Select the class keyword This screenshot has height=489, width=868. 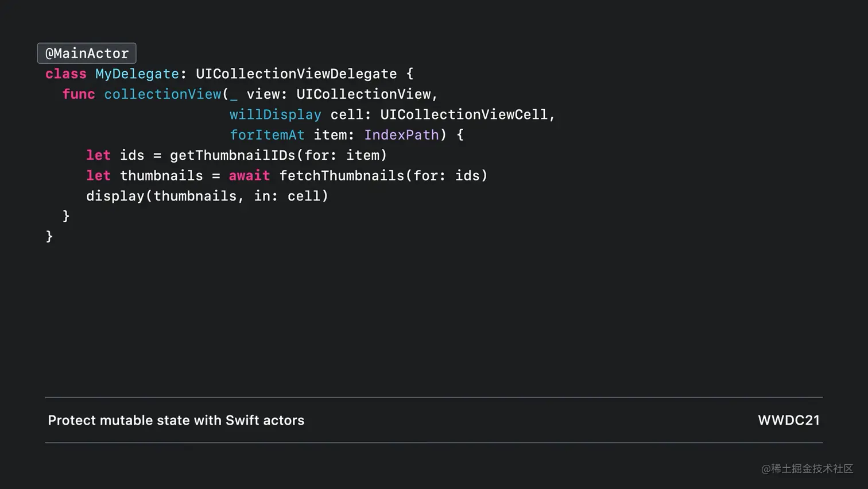[x=65, y=74]
